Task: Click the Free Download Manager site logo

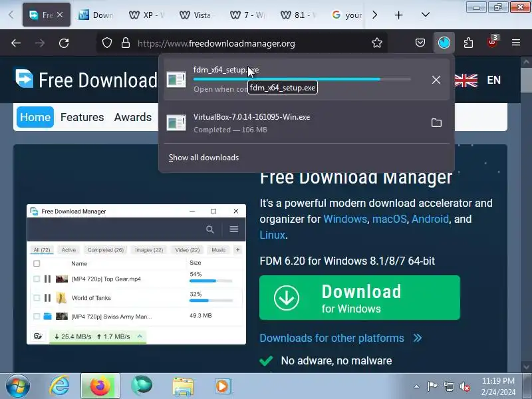Action: coord(86,80)
